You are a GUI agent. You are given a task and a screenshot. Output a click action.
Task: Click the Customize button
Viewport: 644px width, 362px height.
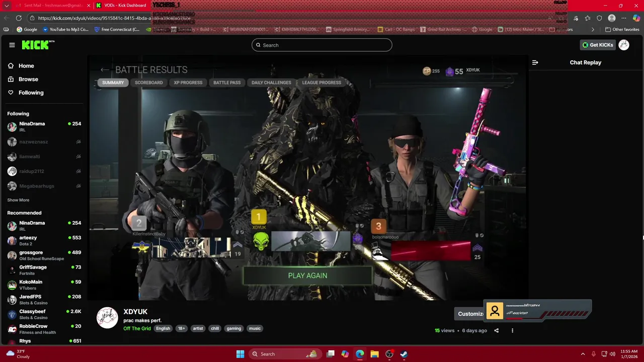469,314
